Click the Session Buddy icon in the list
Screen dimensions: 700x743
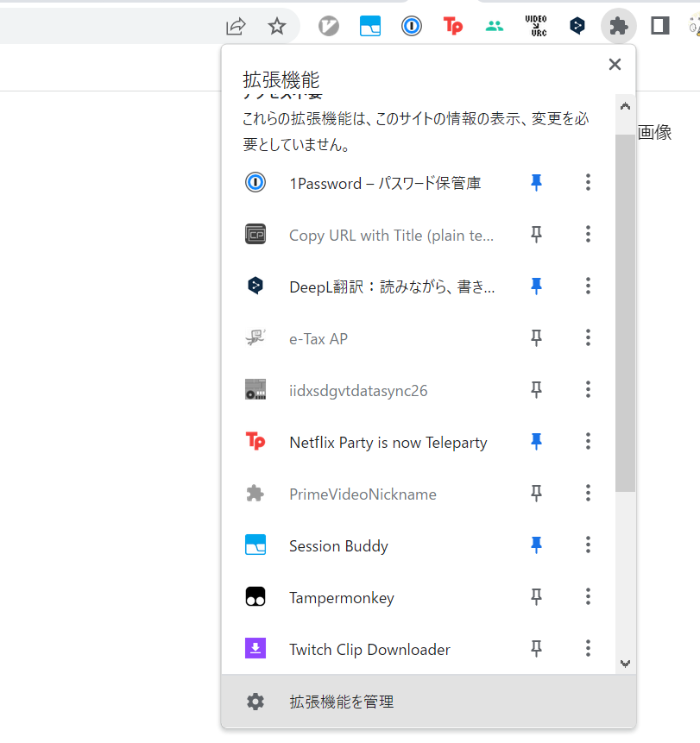[255, 545]
